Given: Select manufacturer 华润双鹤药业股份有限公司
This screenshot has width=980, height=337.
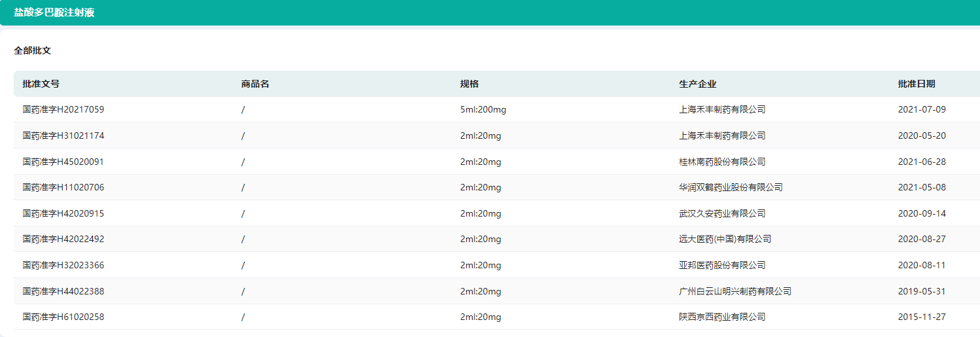Looking at the screenshot, I should [731, 187].
